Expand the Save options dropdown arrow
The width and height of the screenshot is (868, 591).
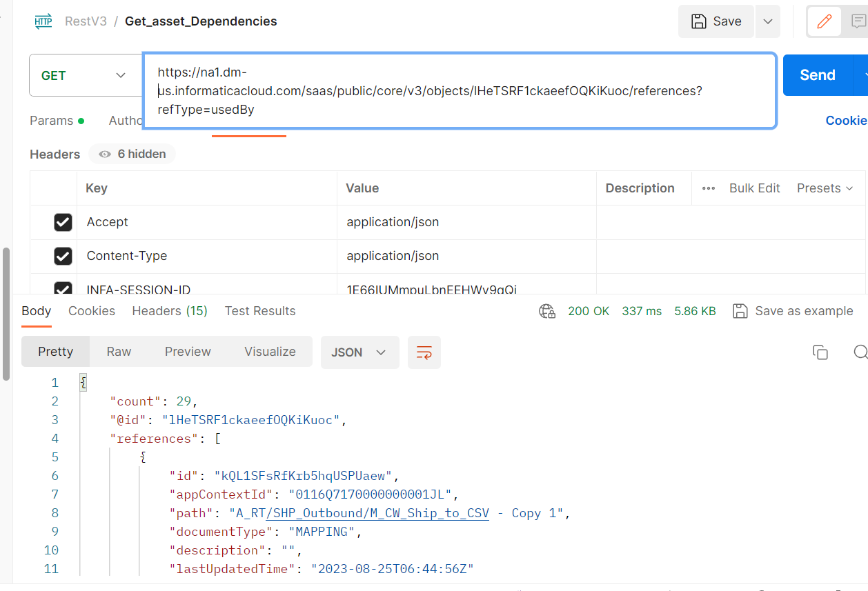(x=768, y=21)
